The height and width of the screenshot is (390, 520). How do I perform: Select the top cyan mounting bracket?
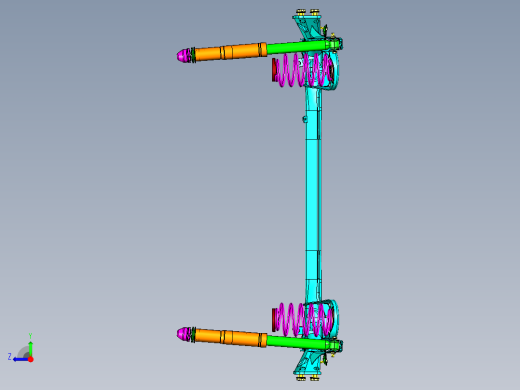point(308,26)
